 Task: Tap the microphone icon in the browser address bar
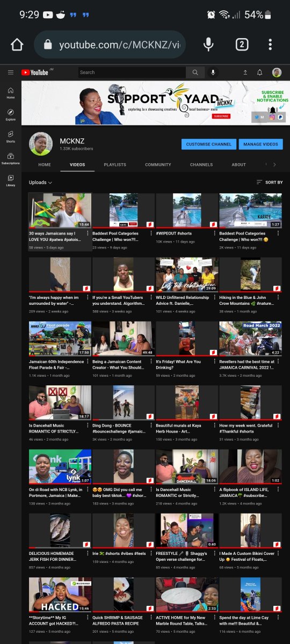pos(209,45)
